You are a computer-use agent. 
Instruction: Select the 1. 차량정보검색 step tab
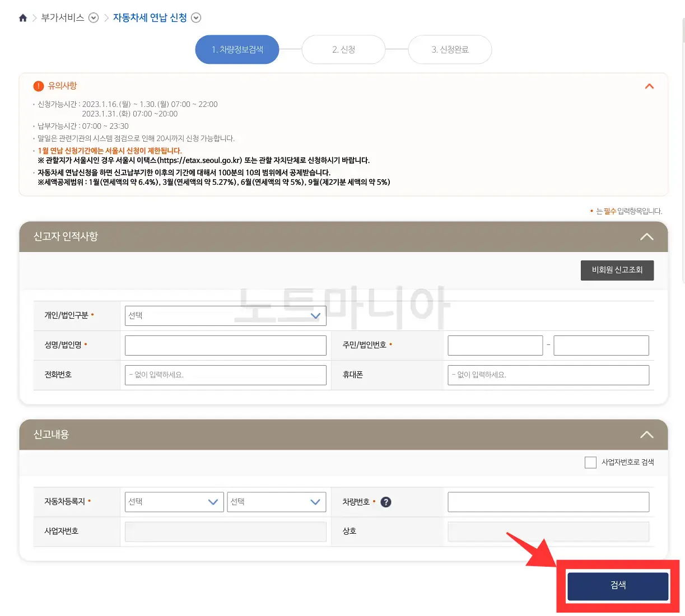pyautogui.click(x=237, y=49)
